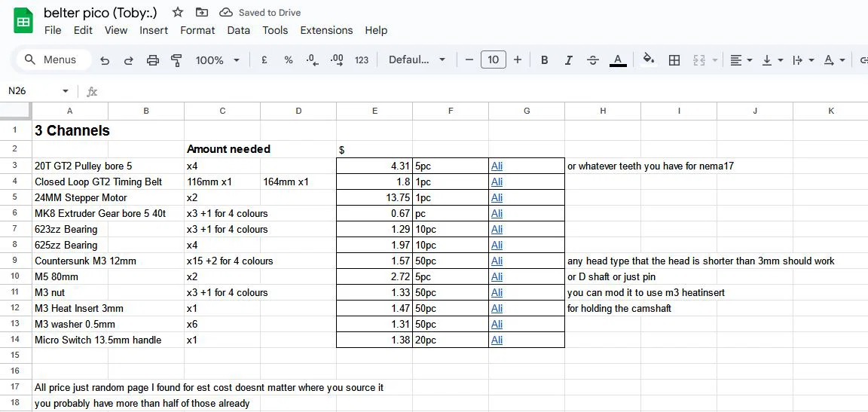Viewport: 868px width, 412px height.
Task: Open Ali link for MK8 Extruder Gear
Action: click(497, 213)
